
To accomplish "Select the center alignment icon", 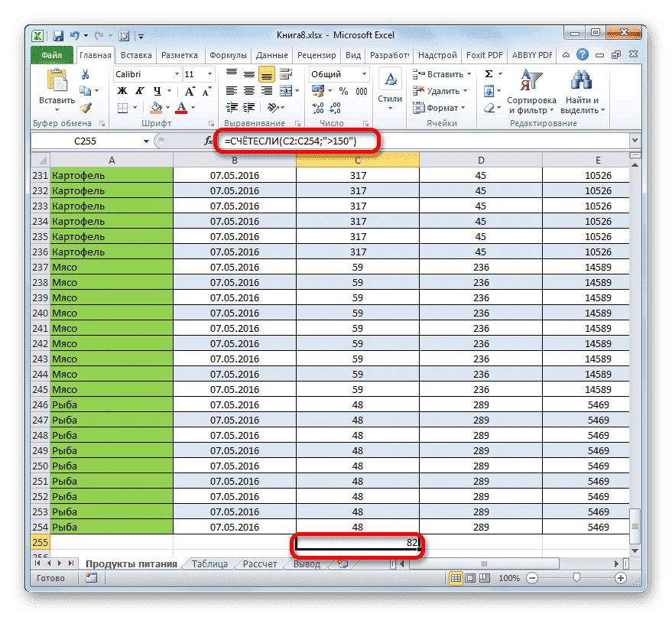I will tap(249, 89).
